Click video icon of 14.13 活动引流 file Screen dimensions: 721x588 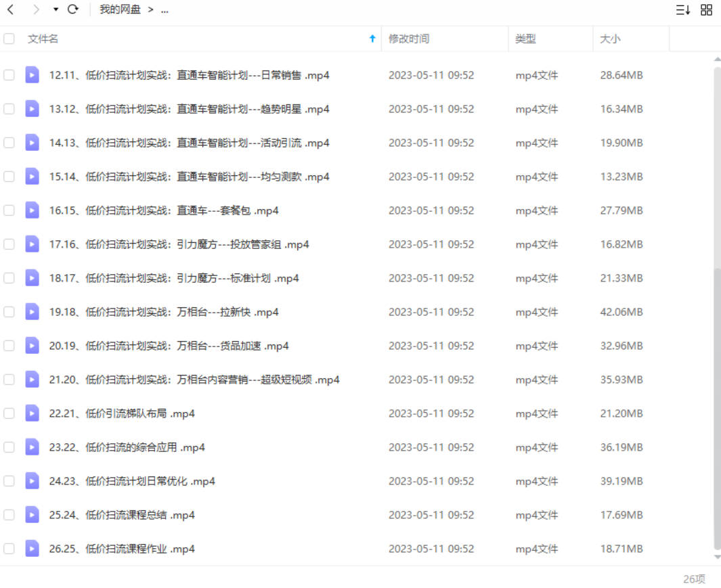(32, 143)
